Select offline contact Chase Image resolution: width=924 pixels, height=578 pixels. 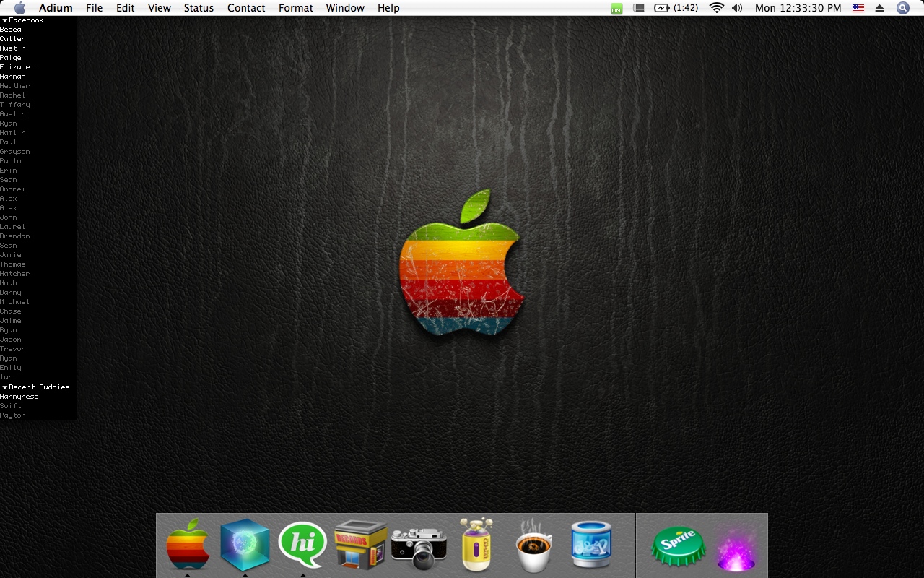pyautogui.click(x=11, y=311)
